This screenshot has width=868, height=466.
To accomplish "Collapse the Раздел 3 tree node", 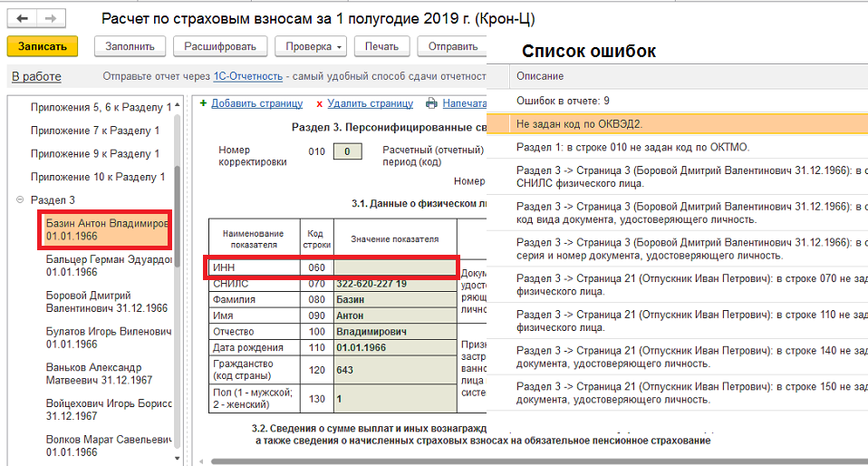I will 21,199.
